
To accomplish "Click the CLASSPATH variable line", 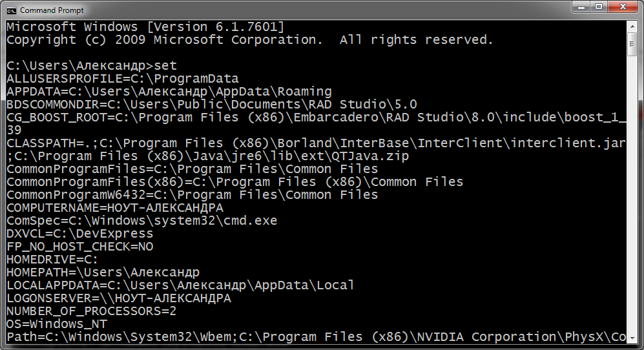I will [317, 150].
